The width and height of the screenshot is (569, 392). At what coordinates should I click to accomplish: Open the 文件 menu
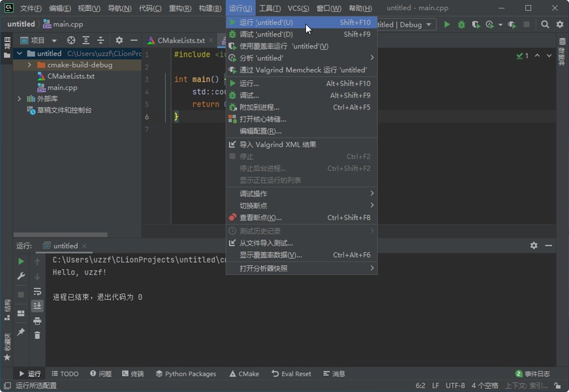pos(31,8)
